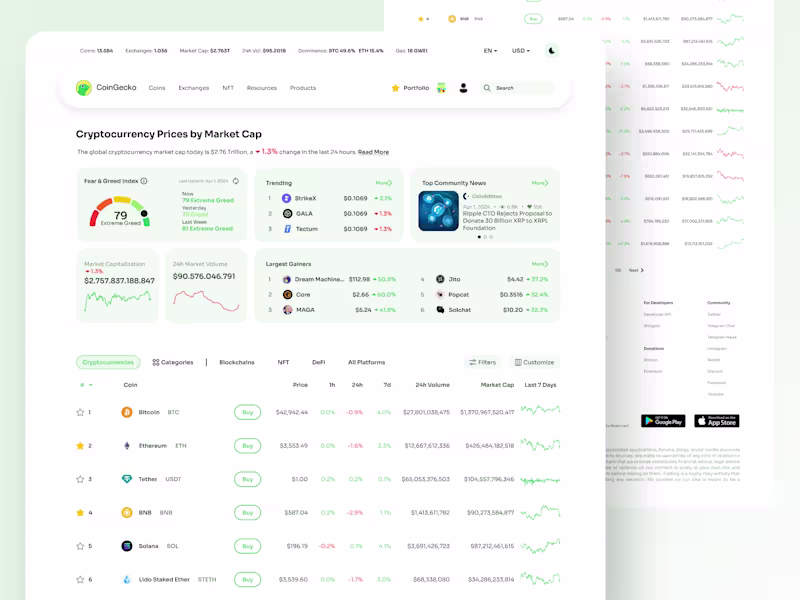Image resolution: width=800 pixels, height=600 pixels.
Task: Open the user account profile icon
Action: pos(464,88)
